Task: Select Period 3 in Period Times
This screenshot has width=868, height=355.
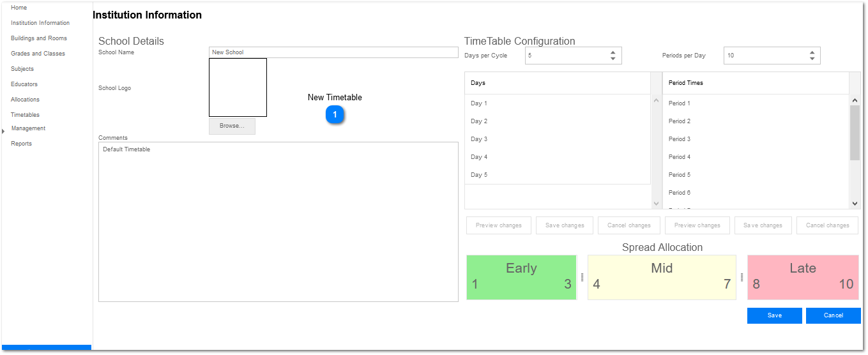Action: 756,139
